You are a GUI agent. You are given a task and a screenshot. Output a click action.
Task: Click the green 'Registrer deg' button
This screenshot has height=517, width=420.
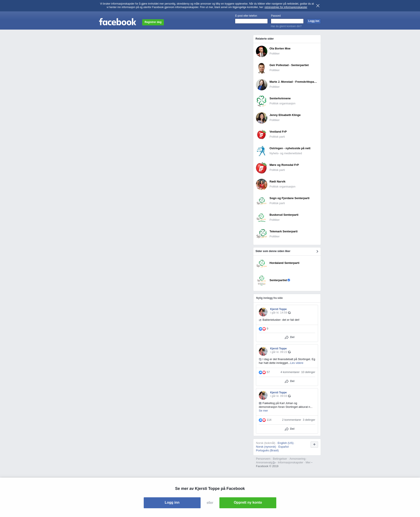point(153,22)
